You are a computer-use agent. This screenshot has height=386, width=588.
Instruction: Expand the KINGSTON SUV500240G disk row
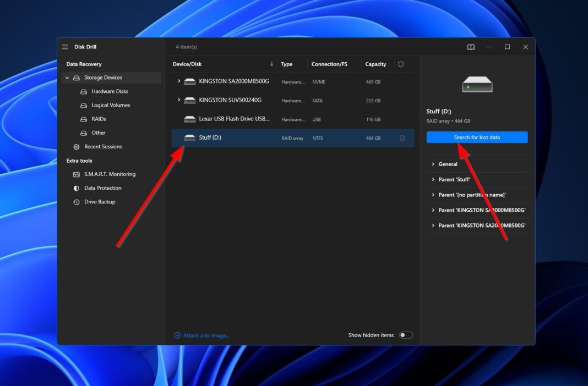[179, 100]
